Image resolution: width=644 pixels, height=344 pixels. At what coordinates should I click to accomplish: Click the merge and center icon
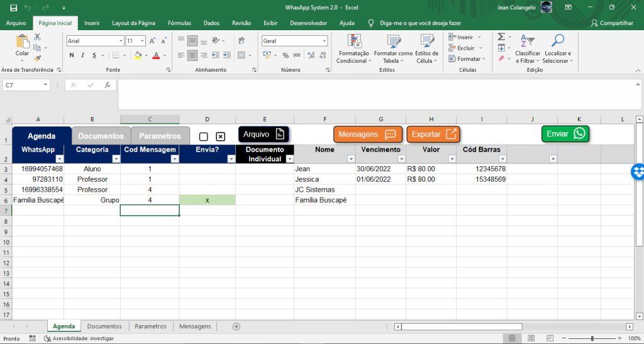pos(241,55)
